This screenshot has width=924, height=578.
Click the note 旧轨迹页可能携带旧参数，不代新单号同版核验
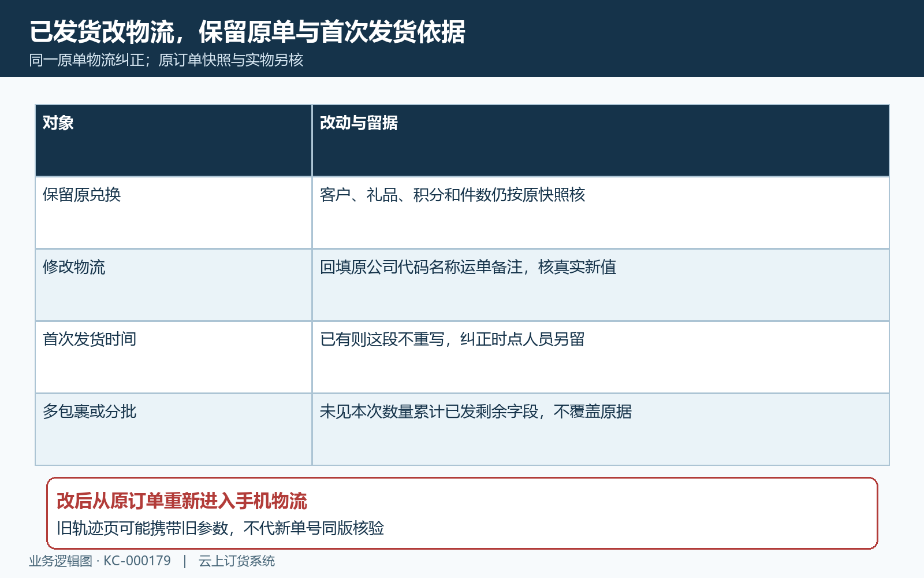coord(221,528)
